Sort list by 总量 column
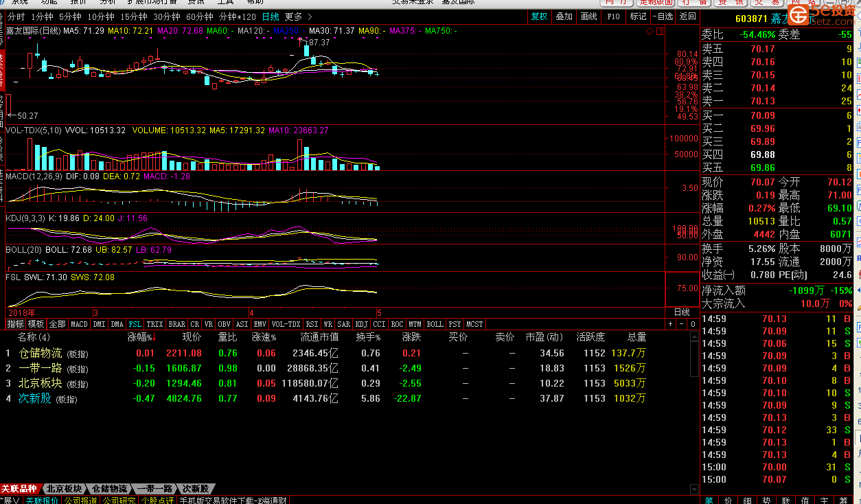Viewport: 861px width, 504px height. (x=636, y=337)
